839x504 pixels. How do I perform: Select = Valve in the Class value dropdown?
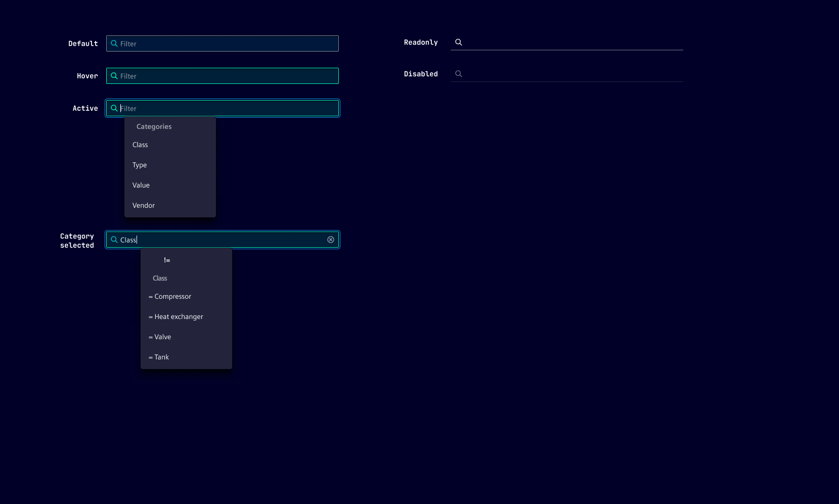160,337
